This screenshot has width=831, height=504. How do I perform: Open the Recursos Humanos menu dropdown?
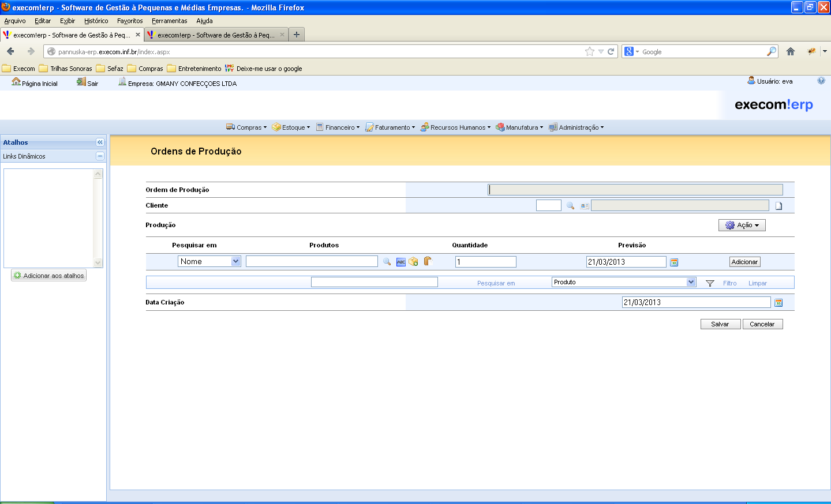(x=455, y=127)
